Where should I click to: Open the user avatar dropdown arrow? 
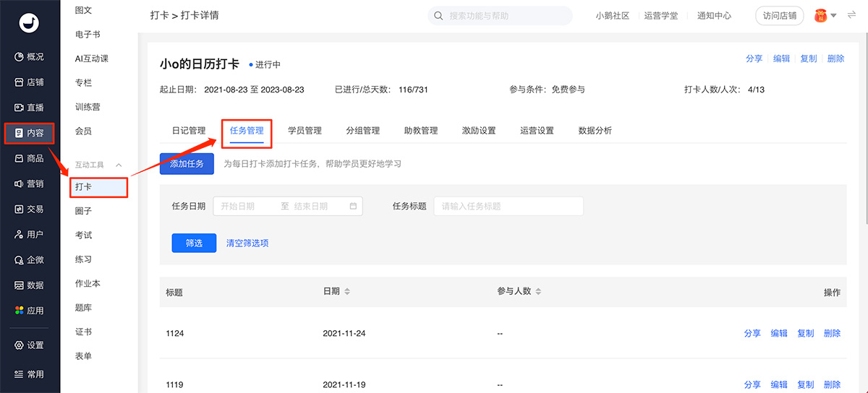coord(833,16)
